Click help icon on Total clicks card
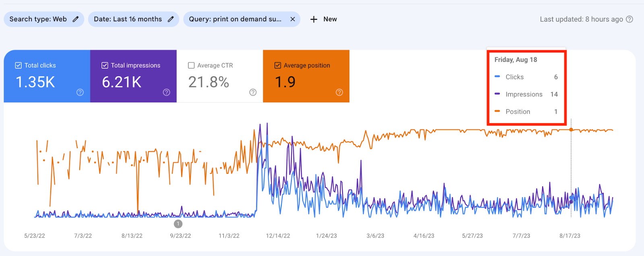The image size is (644, 256). point(80,92)
